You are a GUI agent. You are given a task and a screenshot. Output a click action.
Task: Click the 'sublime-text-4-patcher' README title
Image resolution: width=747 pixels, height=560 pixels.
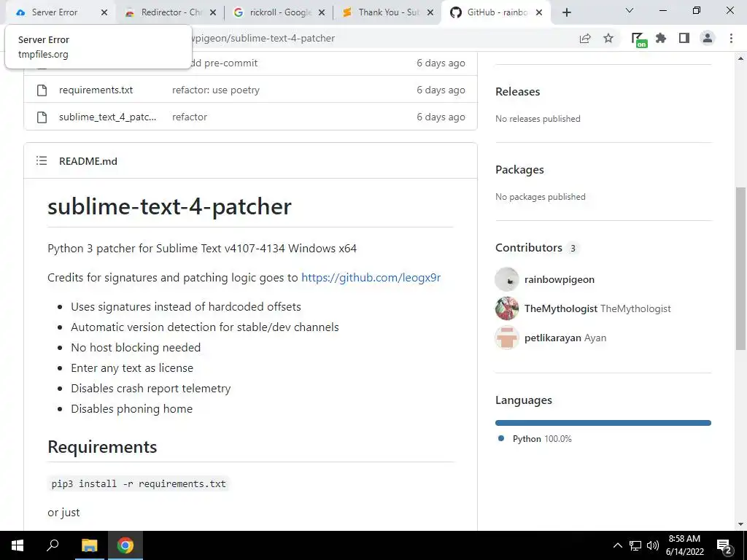169,206
